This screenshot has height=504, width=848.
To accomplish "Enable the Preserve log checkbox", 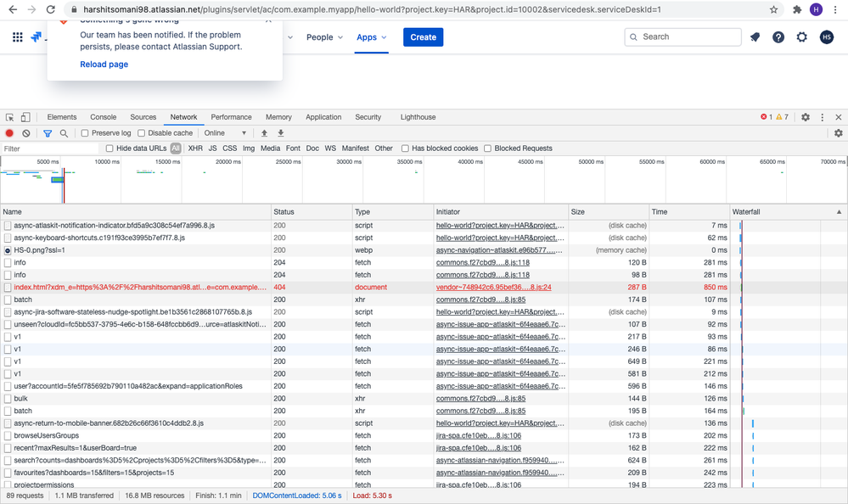I will pos(85,133).
